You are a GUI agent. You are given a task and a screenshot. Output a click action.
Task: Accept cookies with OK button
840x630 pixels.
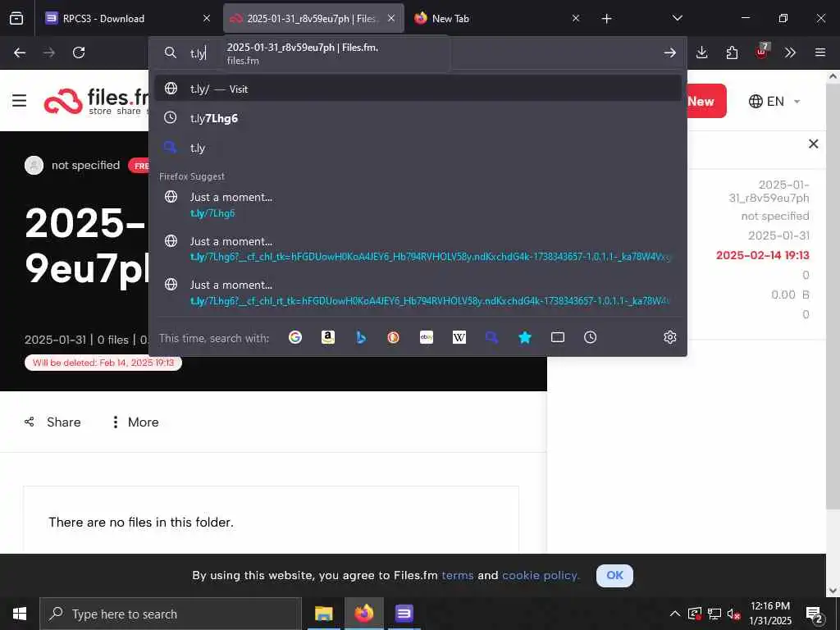[614, 575]
